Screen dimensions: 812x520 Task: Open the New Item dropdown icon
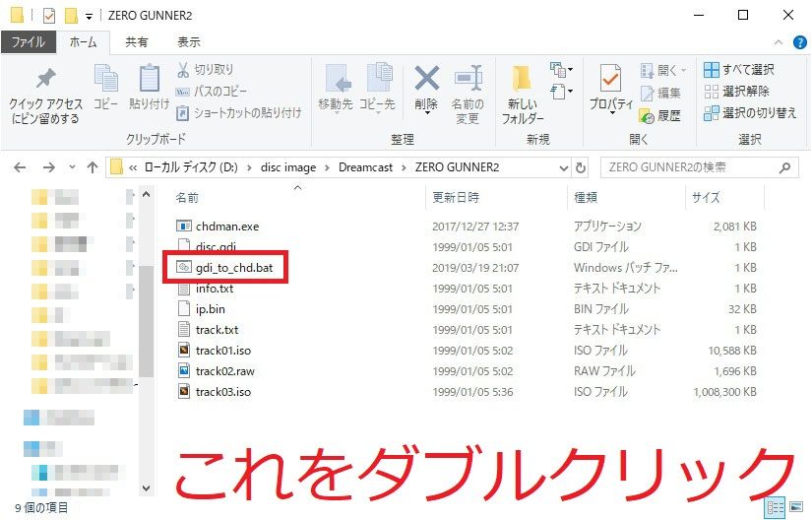coord(561,69)
